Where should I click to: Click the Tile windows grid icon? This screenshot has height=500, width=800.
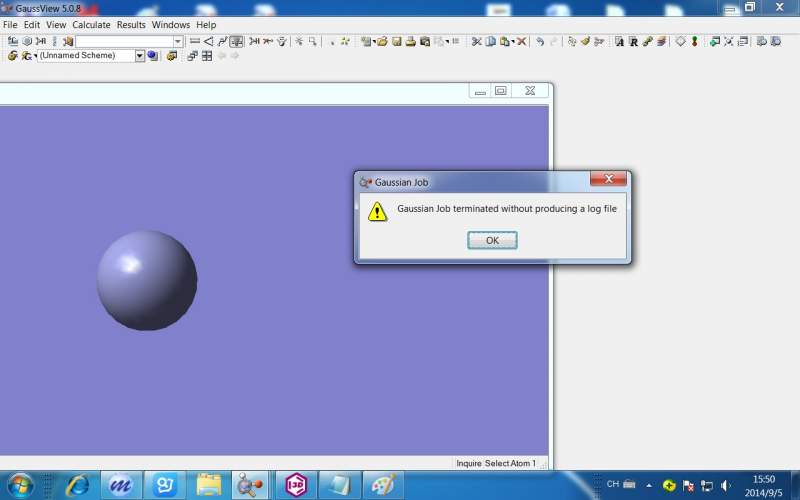click(207, 56)
